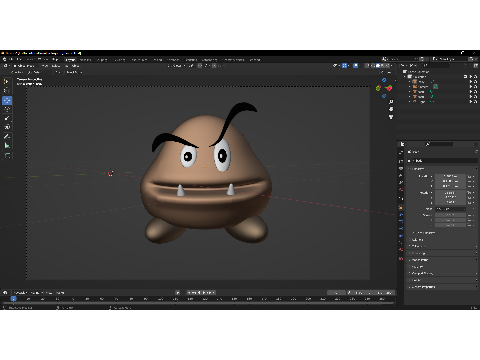Click the blue Z axis on navigation gizmo
480x360 pixels.
click(x=384, y=80)
